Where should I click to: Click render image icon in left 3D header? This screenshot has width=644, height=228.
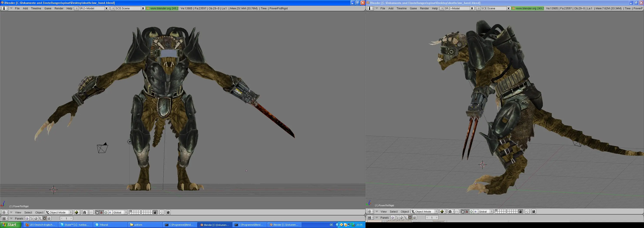pos(168,212)
